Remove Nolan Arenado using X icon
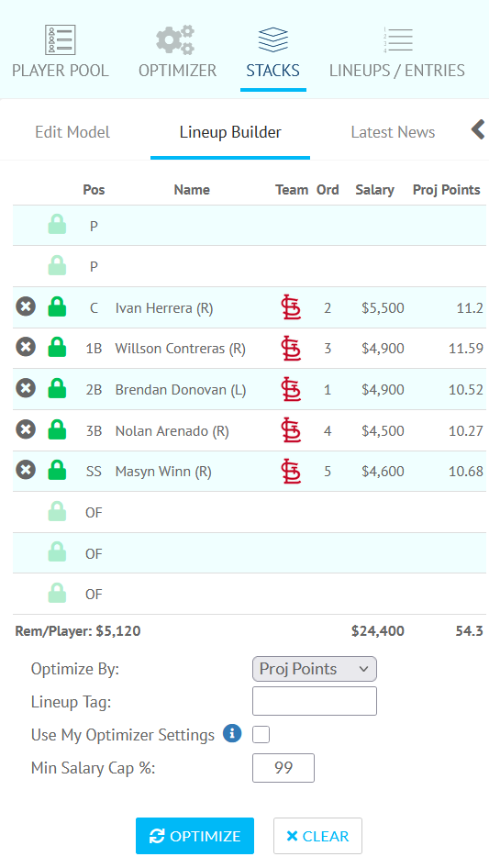 26,429
